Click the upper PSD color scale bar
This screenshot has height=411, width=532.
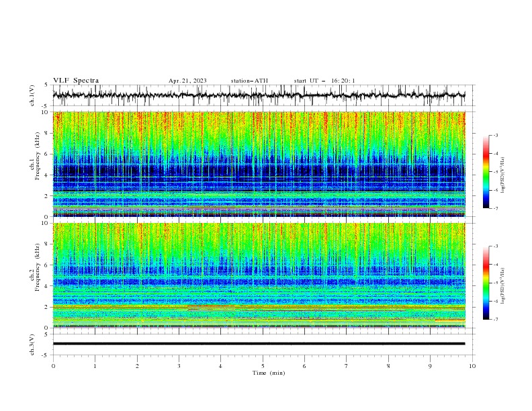click(486, 172)
